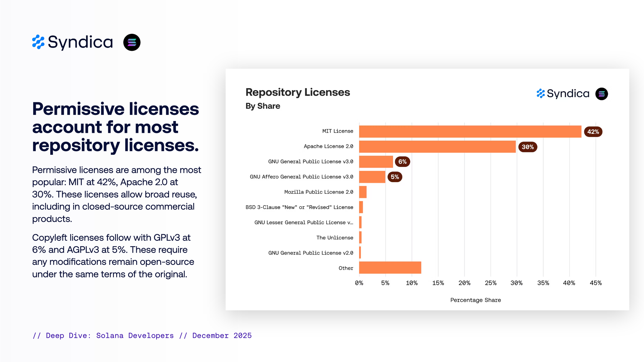Click the 6% badge on the GPL v3.0 bar
644x362 pixels.
402,162
